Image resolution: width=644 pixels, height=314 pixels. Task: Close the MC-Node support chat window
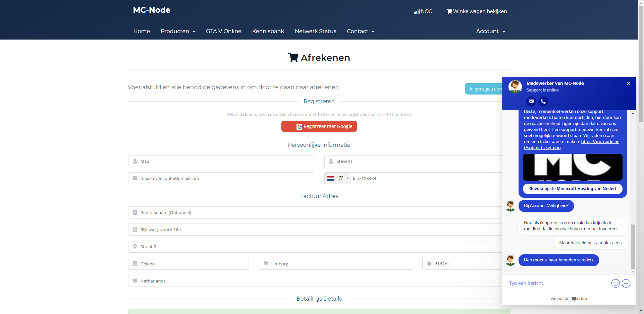629,84
